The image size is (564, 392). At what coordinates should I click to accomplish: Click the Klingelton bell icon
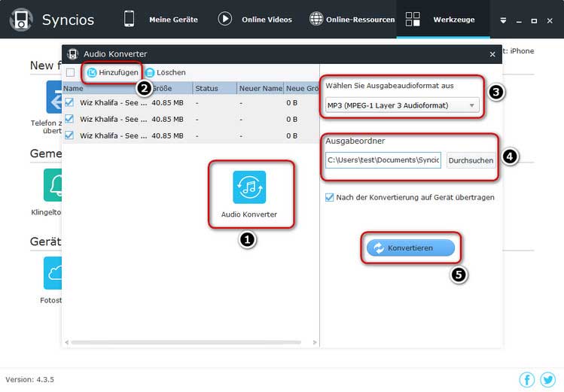[55, 184]
